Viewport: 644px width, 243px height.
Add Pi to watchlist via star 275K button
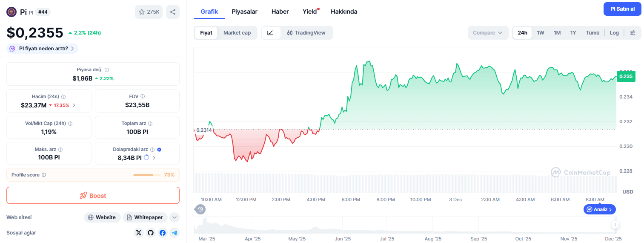(x=149, y=12)
